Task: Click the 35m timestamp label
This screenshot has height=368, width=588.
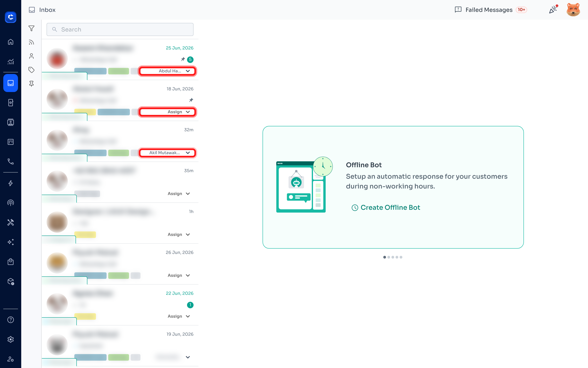Action: [x=189, y=171]
